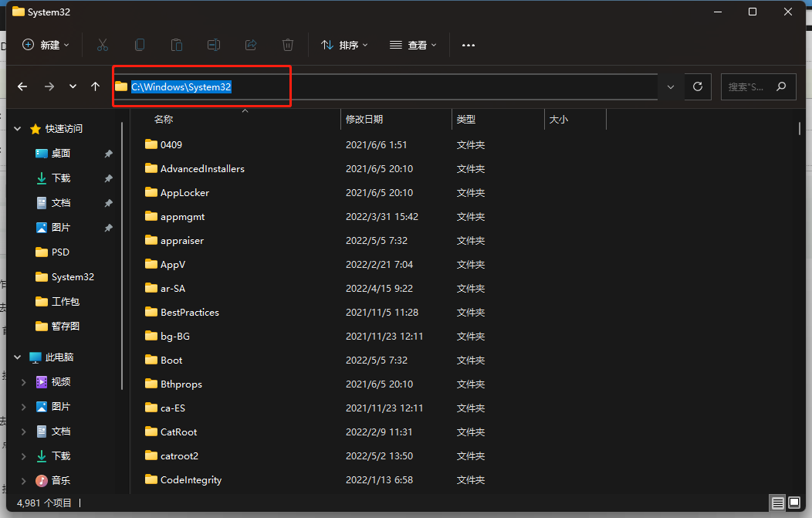This screenshot has height=518, width=812.
Task: Refresh the current folder view
Action: pyautogui.click(x=698, y=86)
